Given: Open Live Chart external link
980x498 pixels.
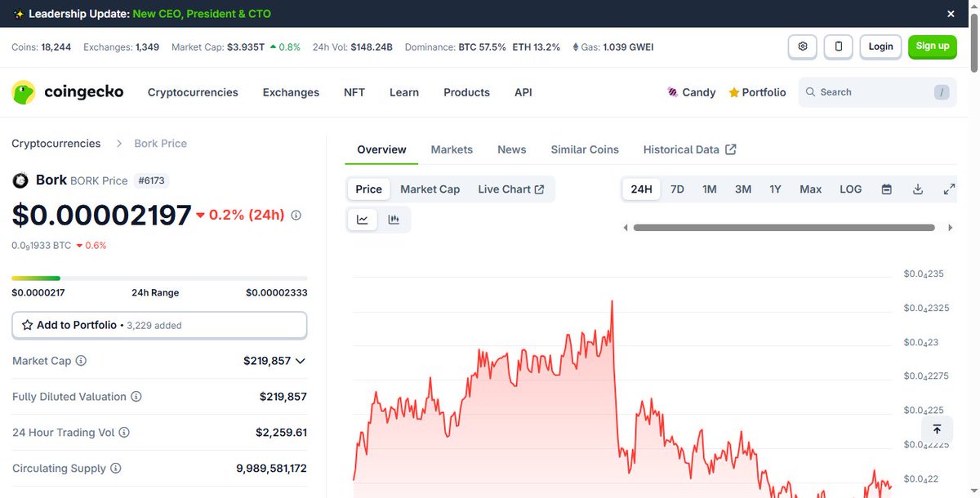Looking at the screenshot, I should tap(511, 189).
